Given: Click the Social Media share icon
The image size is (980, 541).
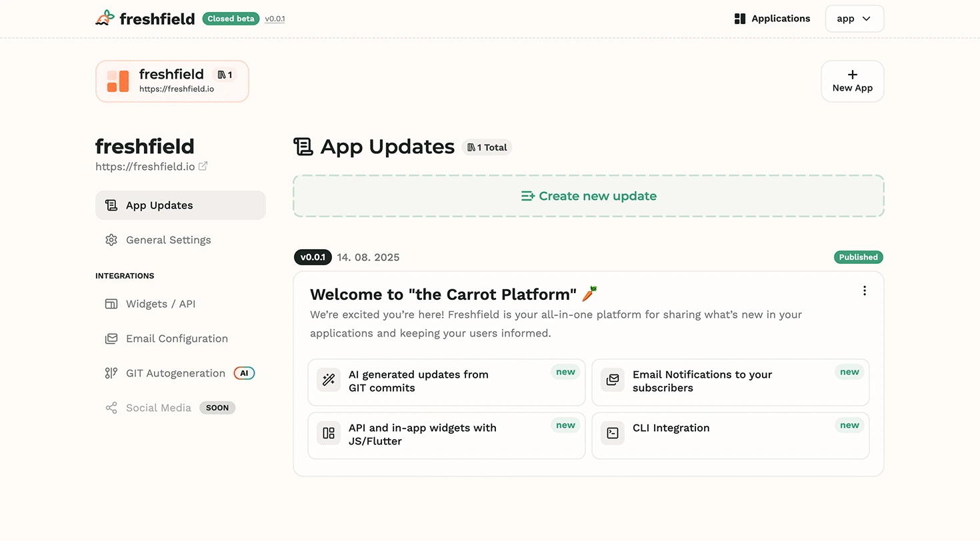Looking at the screenshot, I should pos(111,408).
